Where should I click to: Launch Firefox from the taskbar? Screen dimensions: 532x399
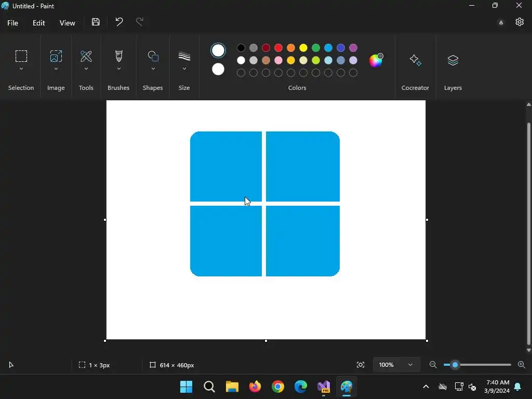(255, 387)
